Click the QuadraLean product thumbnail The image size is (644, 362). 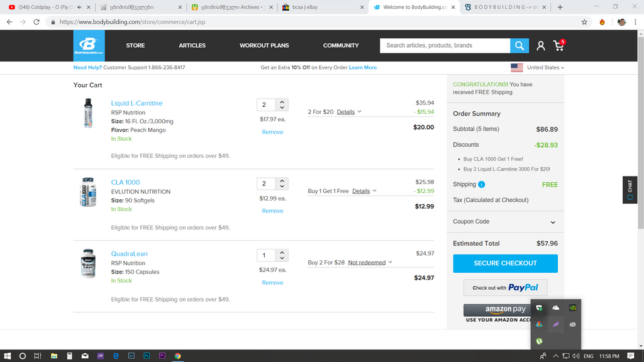[x=88, y=263]
